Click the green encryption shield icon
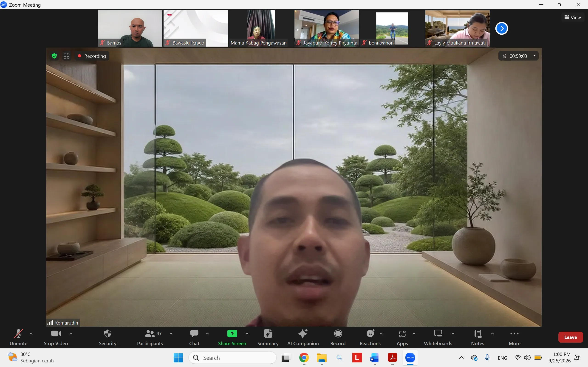 click(x=54, y=56)
